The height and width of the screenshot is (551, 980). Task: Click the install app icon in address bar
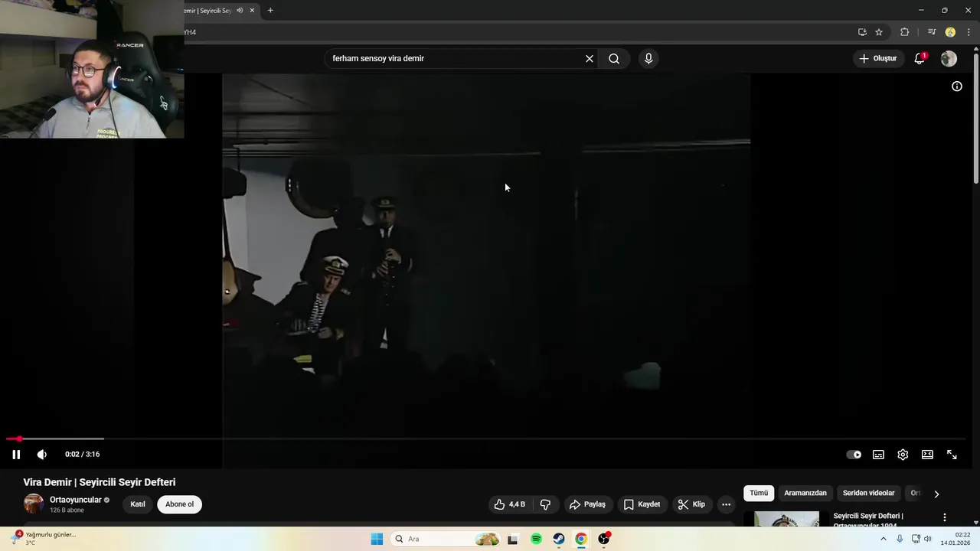(x=862, y=32)
